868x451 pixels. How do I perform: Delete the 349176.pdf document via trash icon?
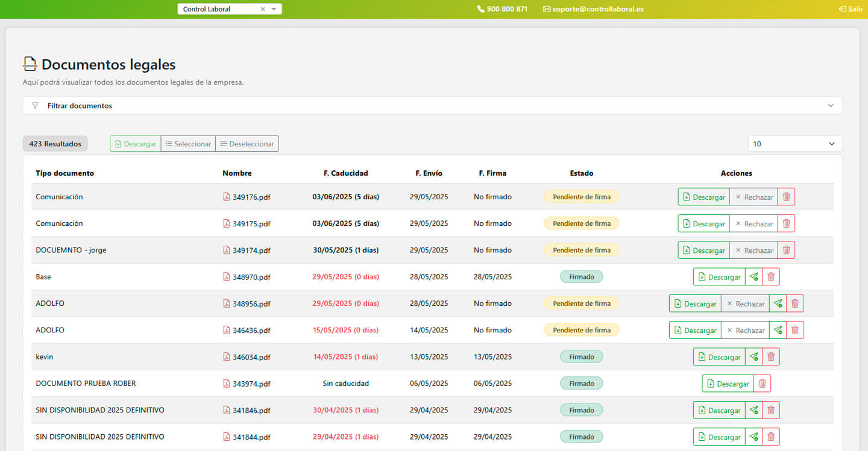[x=786, y=197]
